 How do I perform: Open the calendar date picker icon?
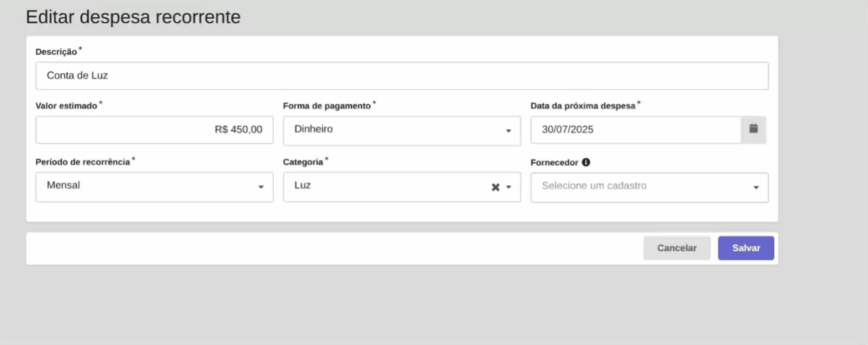click(753, 129)
